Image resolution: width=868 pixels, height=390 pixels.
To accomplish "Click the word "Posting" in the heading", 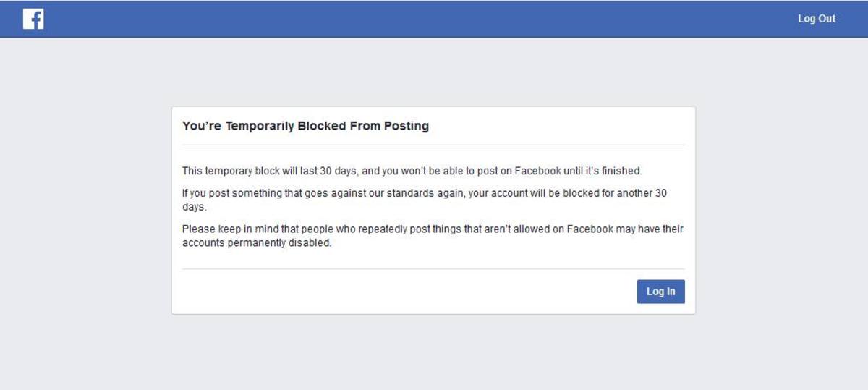I will coord(409,126).
